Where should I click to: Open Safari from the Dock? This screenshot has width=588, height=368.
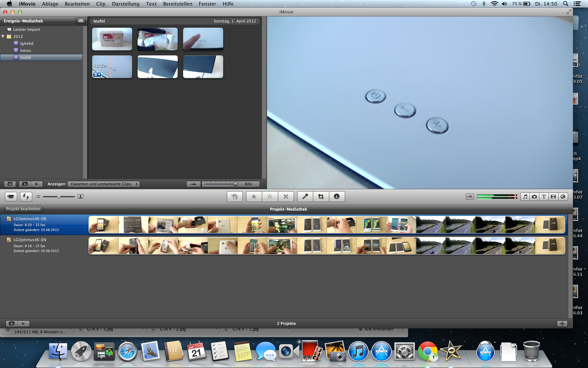[127, 351]
